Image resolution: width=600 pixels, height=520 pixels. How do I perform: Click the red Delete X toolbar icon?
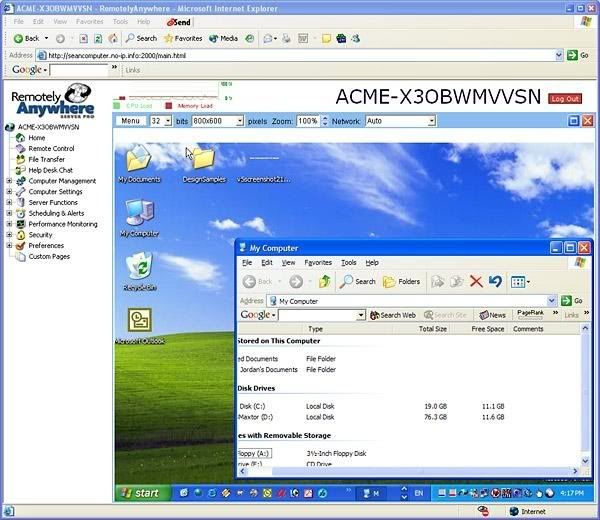tap(476, 282)
